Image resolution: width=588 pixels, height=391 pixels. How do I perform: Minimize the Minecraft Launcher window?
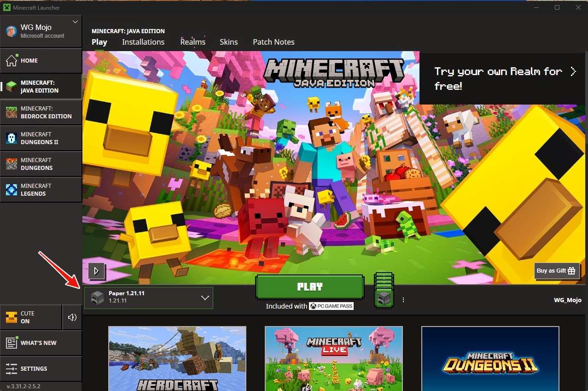tap(536, 7)
